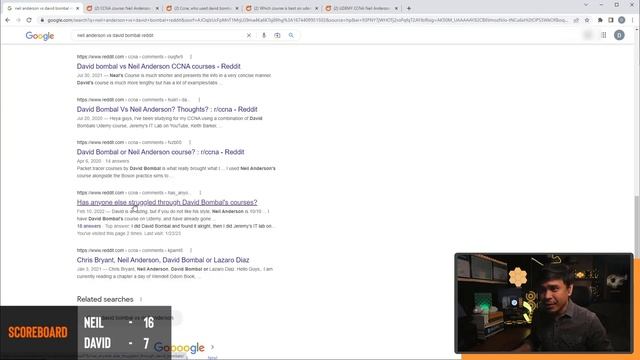Open the Google account avatar
The image size is (640, 360).
pos(619,36)
